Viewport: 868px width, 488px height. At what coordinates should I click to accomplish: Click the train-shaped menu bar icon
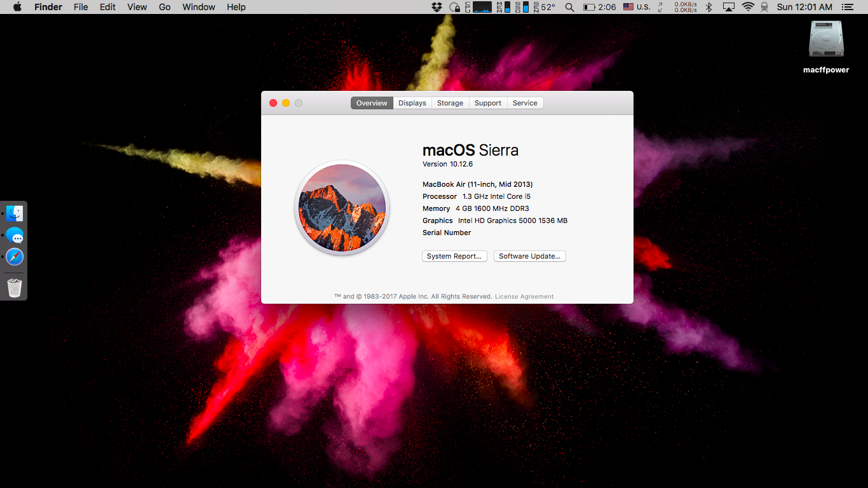[x=764, y=7]
